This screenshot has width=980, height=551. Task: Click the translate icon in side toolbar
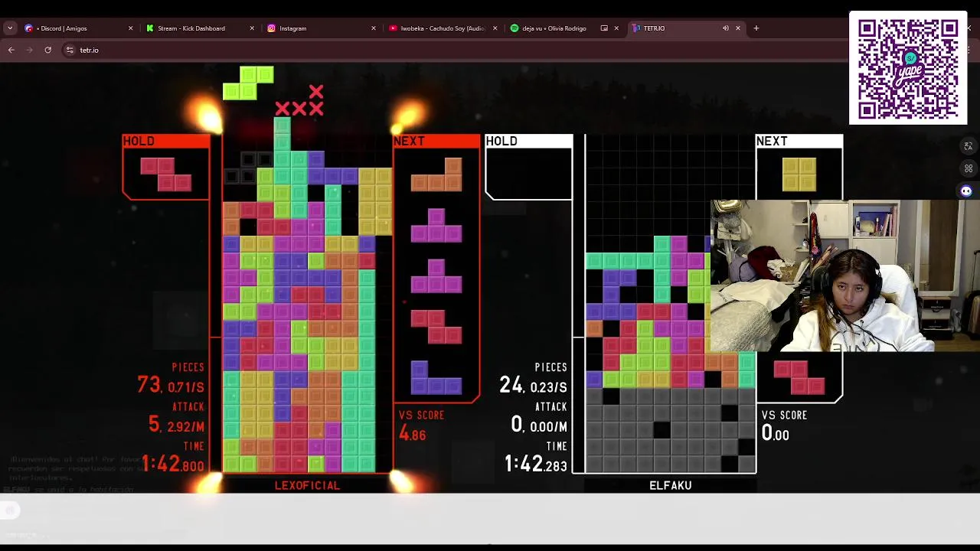tap(968, 146)
